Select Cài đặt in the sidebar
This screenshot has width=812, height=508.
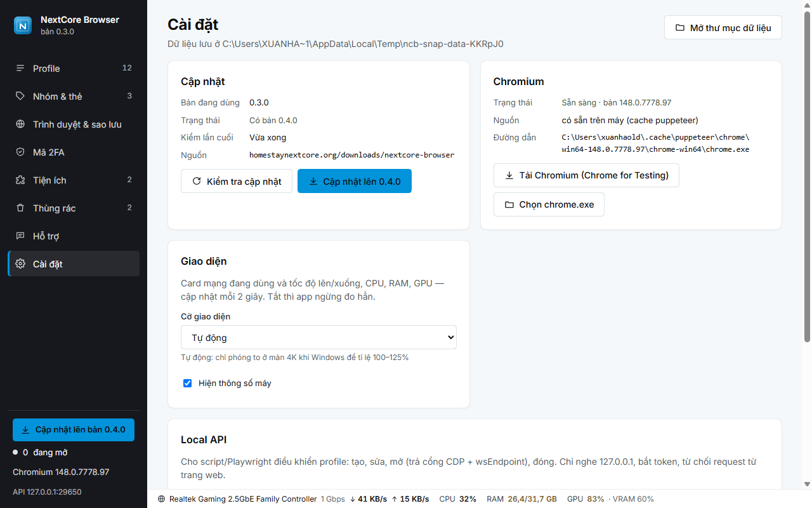pyautogui.click(x=74, y=264)
